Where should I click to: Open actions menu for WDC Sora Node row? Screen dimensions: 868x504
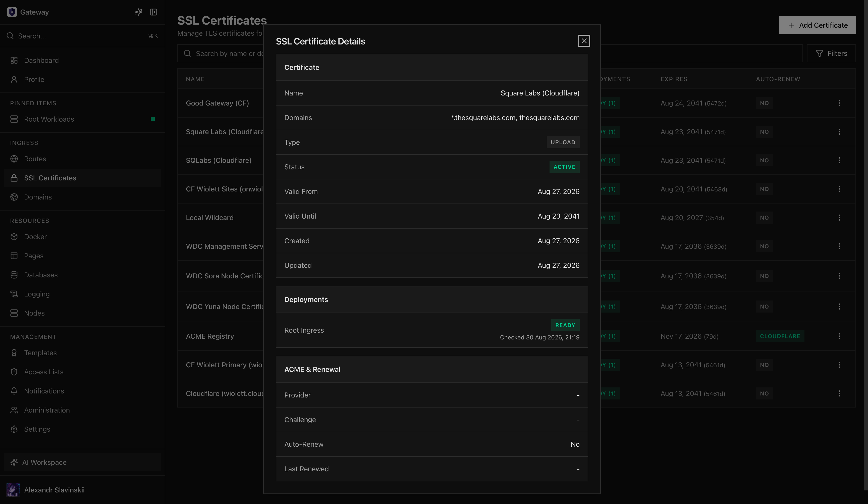[839, 276]
